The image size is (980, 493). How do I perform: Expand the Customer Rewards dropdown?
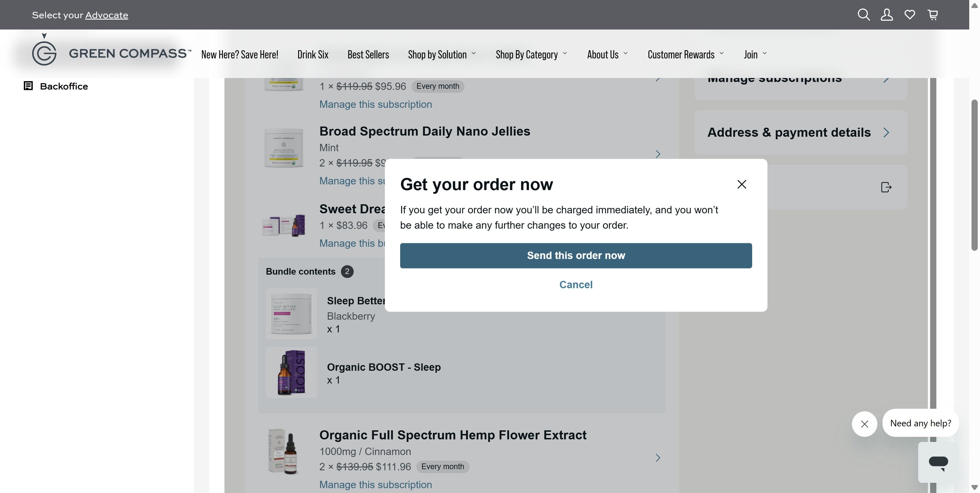click(x=686, y=54)
